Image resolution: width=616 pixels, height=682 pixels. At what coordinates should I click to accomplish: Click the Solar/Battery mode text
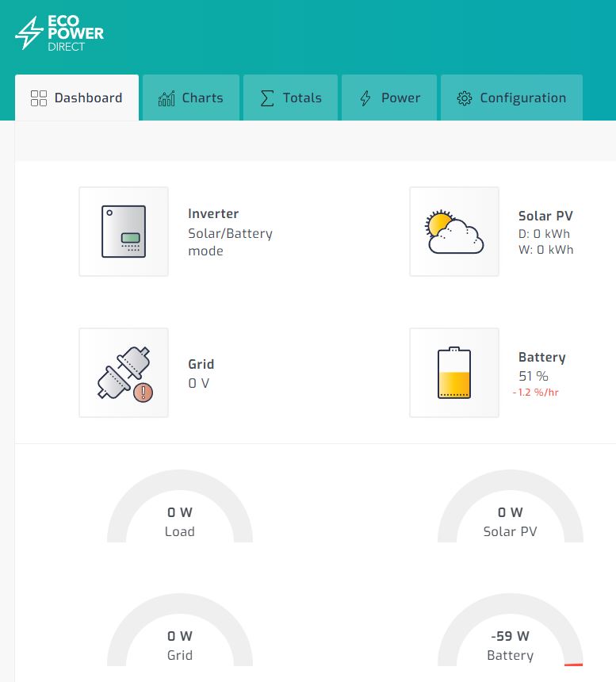click(x=230, y=242)
